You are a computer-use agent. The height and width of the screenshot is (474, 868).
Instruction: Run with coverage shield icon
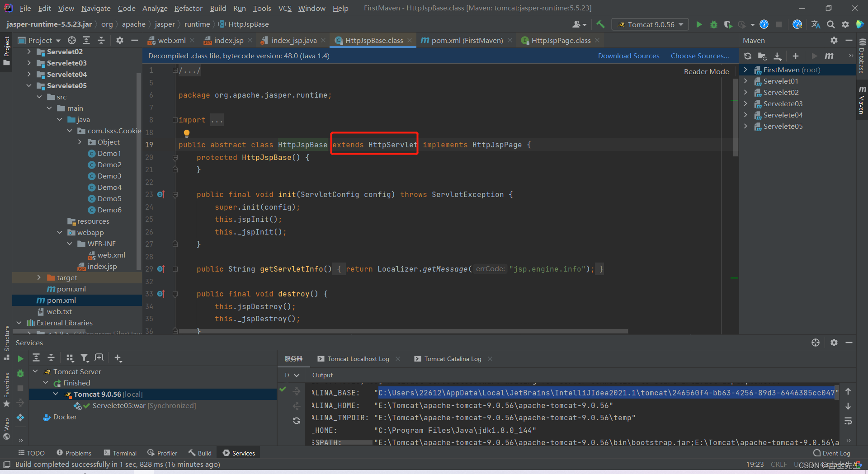coord(727,24)
